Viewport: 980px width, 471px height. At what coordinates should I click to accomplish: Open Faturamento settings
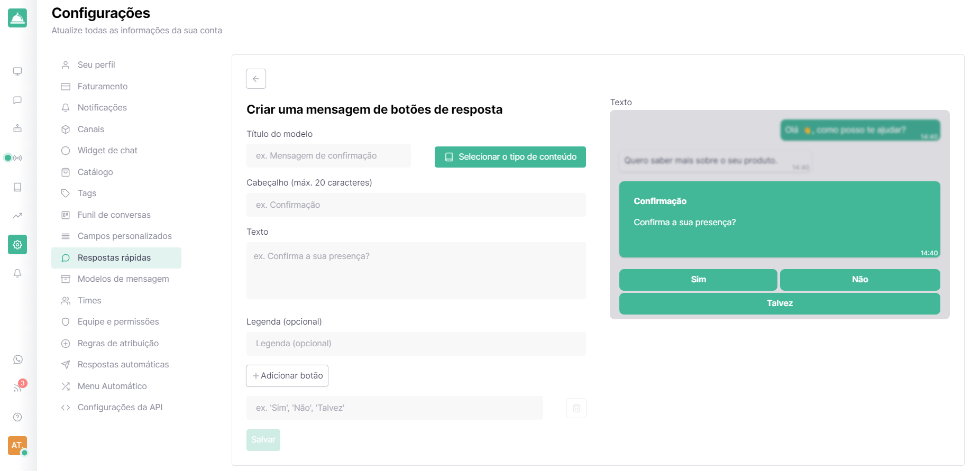point(116,86)
